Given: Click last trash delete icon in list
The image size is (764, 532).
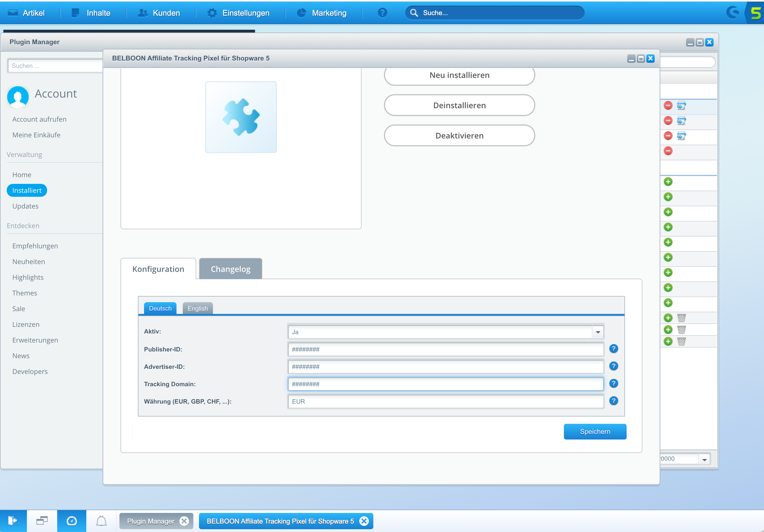Looking at the screenshot, I should coord(682,341).
